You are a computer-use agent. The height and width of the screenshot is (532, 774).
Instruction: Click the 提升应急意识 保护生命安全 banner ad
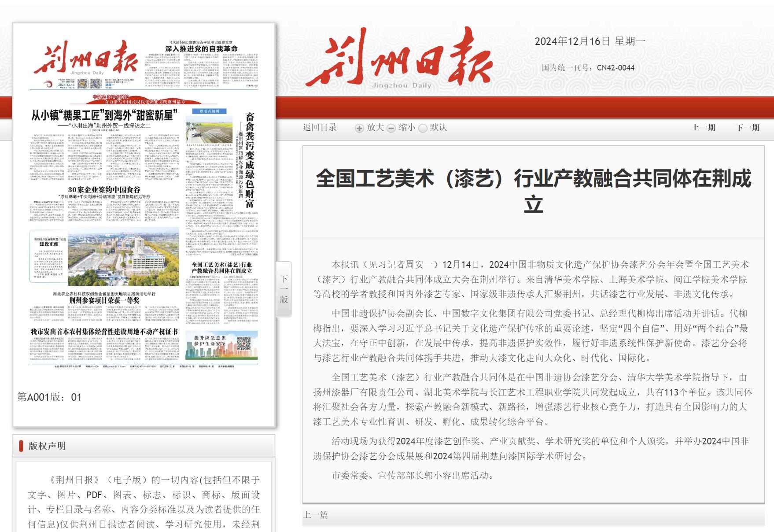221,345
